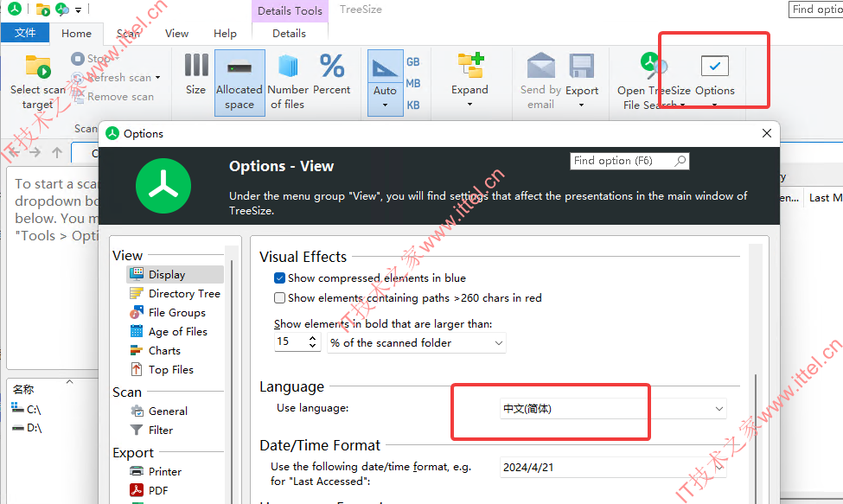Click the bold threshold number field
This screenshot has width=843, height=504.
[x=291, y=341]
